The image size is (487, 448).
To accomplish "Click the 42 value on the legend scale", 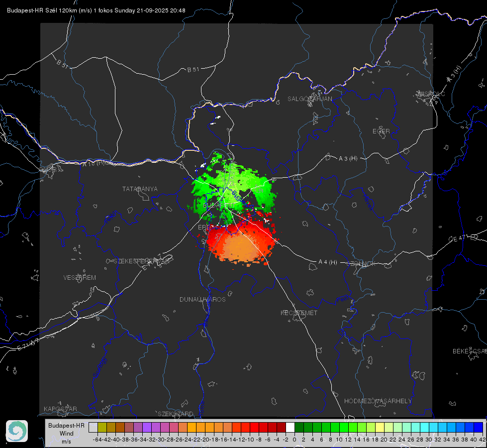I will tap(483, 440).
